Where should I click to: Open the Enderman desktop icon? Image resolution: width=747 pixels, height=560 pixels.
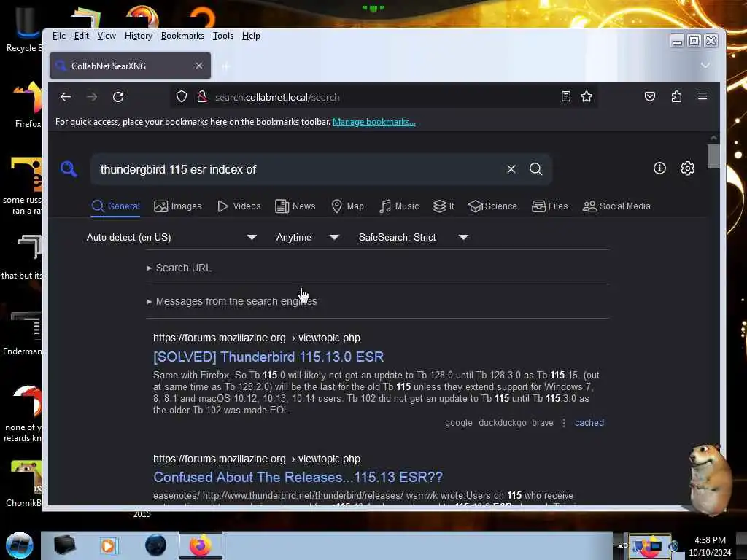coord(24,333)
